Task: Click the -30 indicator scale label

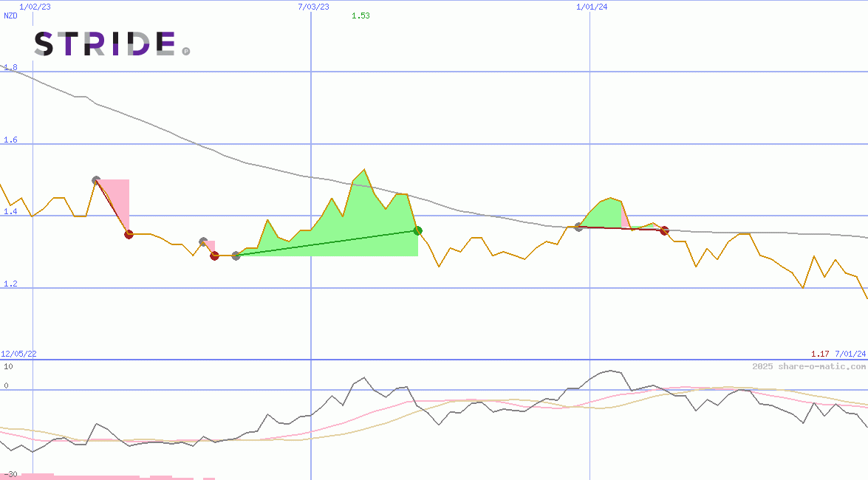Action: [x=10, y=474]
